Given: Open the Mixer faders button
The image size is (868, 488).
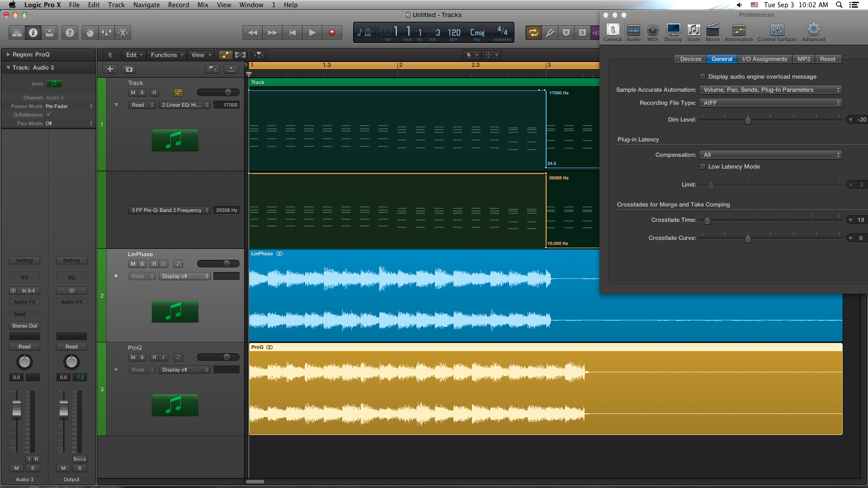Looking at the screenshot, I should (106, 33).
